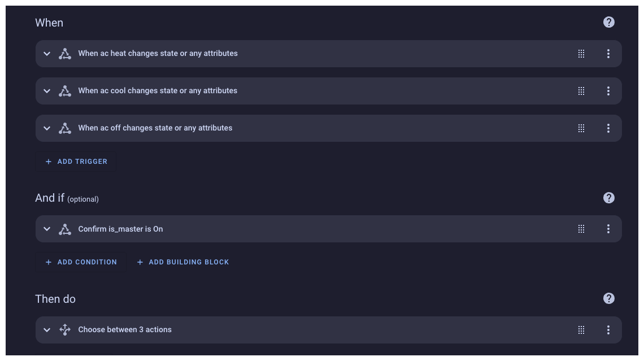Viewport: 644px width, 361px height.
Task: Open help for the Then do section
Action: [608, 298]
